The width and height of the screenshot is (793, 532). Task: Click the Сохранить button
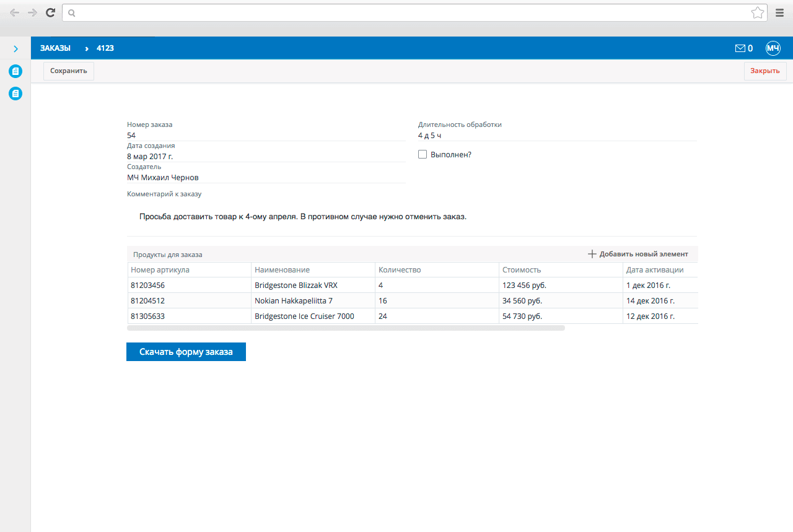click(69, 71)
